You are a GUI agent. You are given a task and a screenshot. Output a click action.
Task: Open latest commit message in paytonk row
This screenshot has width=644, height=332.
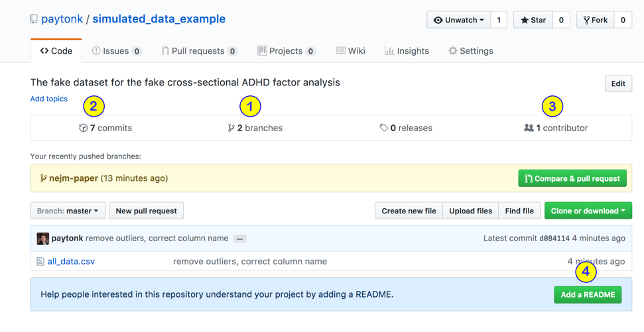click(157, 239)
